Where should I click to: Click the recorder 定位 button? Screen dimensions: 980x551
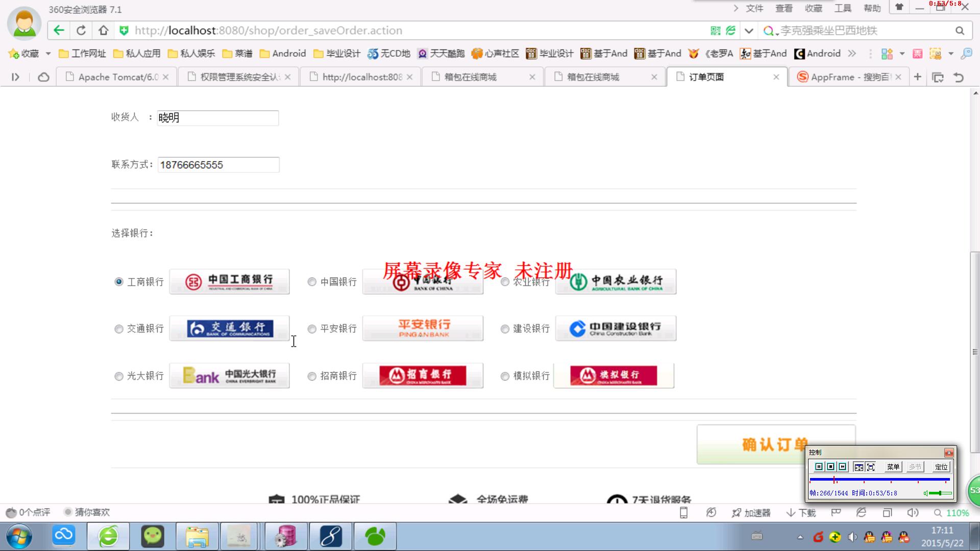[x=941, y=467]
